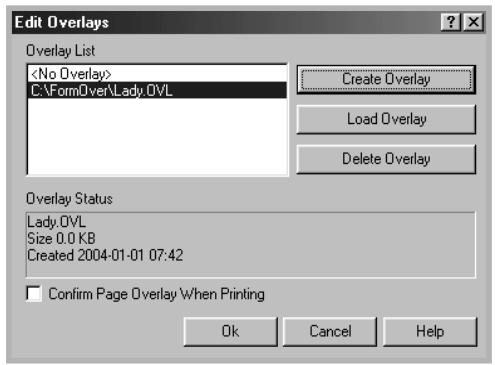The width and height of the screenshot is (495, 365).
Task: Enable Confirm Page Overlay When Printing
Action: click(x=34, y=294)
